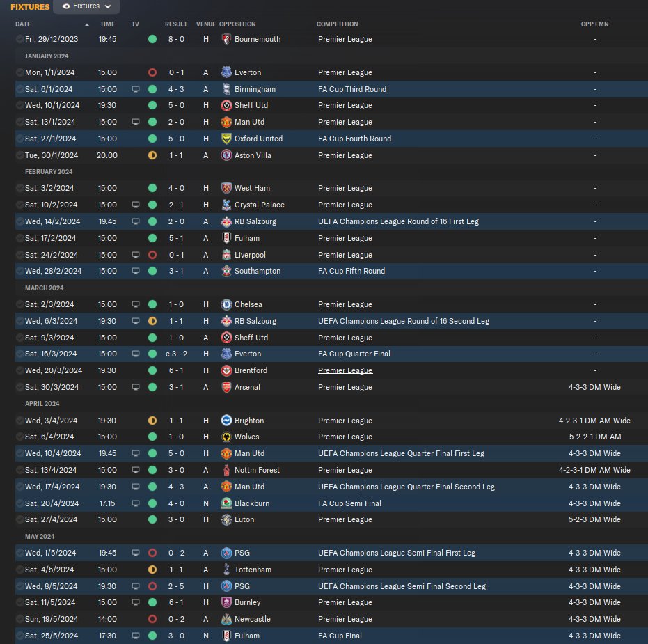
Task: Sort by the RESULT column header
Action: (x=176, y=24)
